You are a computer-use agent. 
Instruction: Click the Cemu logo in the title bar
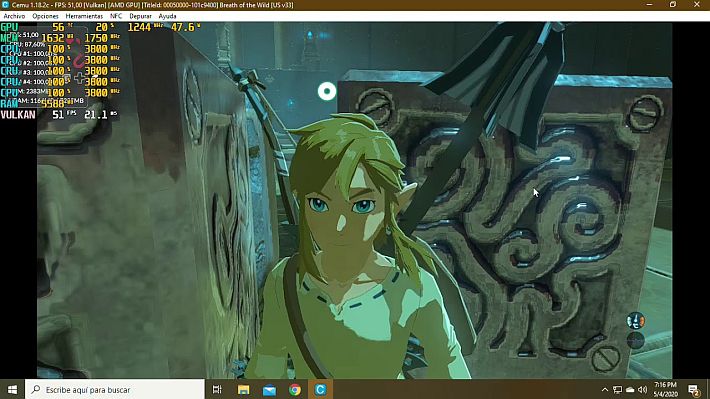(x=5, y=5)
